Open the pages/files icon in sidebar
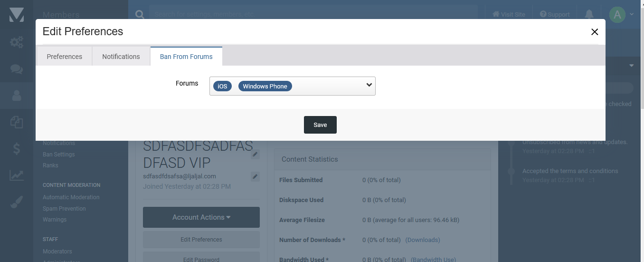Viewport: 644px width, 262px height. (x=17, y=122)
